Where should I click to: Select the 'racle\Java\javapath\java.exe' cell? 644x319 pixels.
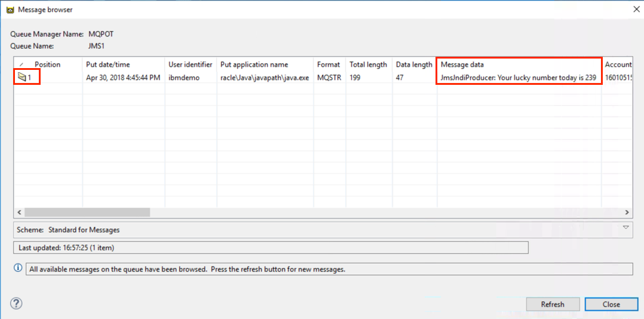[x=265, y=77]
